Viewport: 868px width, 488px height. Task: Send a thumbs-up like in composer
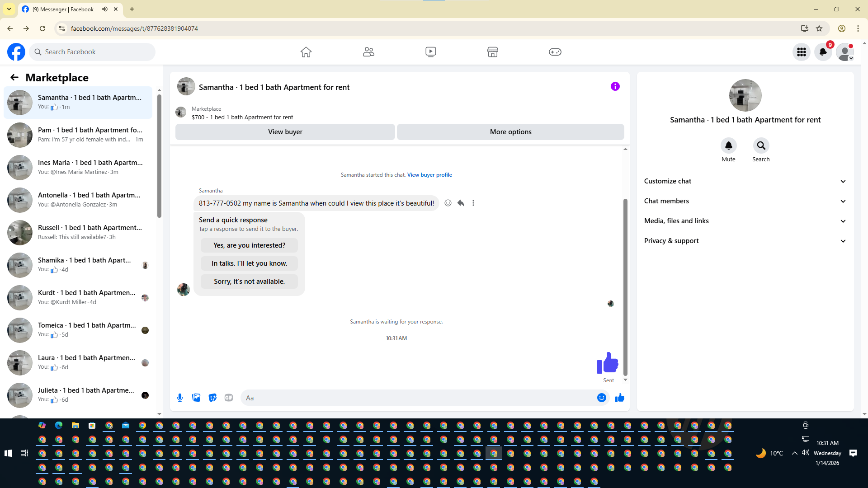(x=619, y=398)
